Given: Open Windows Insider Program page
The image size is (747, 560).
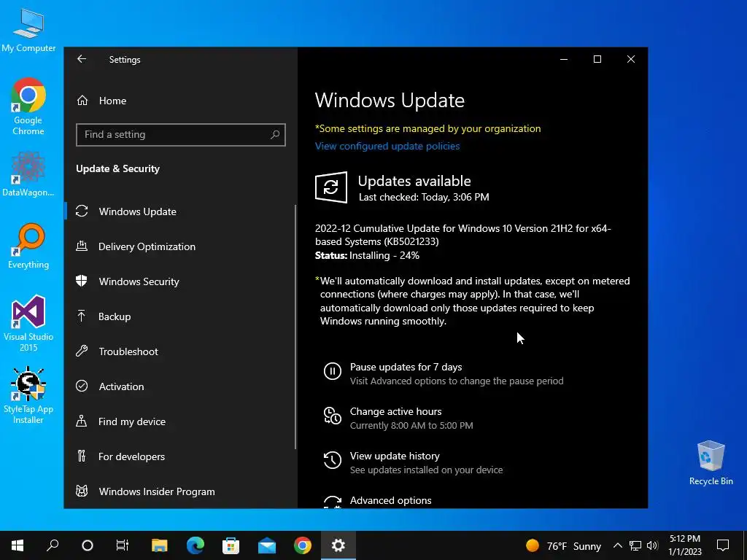Looking at the screenshot, I should click(x=157, y=491).
